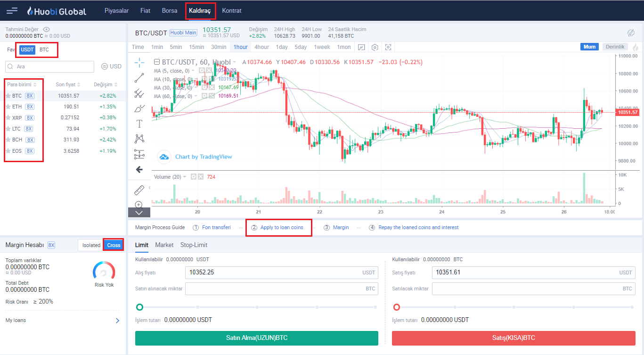Open Apply to loan coins link
Screen dimensions: 644x355
282,227
